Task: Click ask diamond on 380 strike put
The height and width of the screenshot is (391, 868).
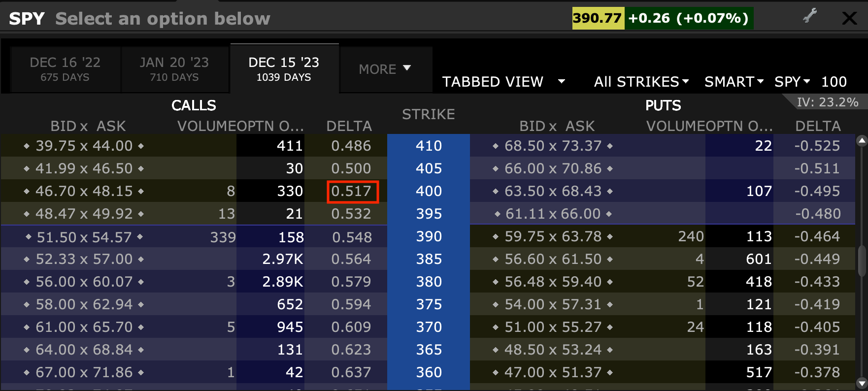Action: [610, 282]
